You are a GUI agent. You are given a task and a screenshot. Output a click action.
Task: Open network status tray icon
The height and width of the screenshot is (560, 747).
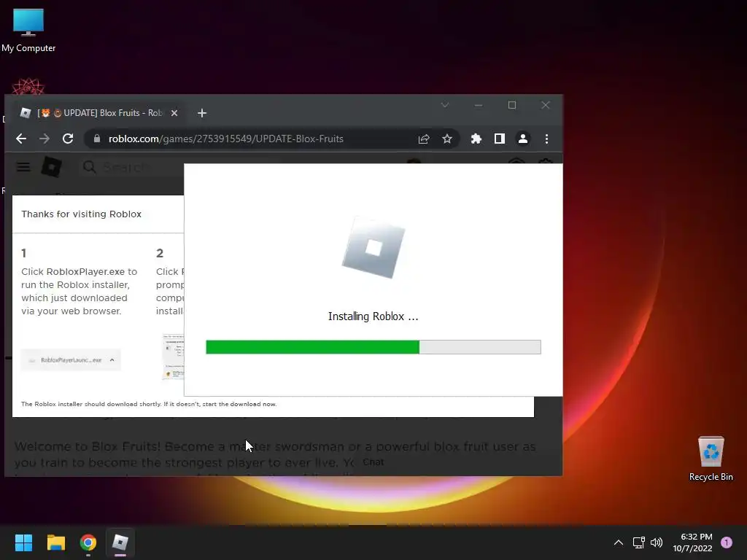pyautogui.click(x=638, y=542)
